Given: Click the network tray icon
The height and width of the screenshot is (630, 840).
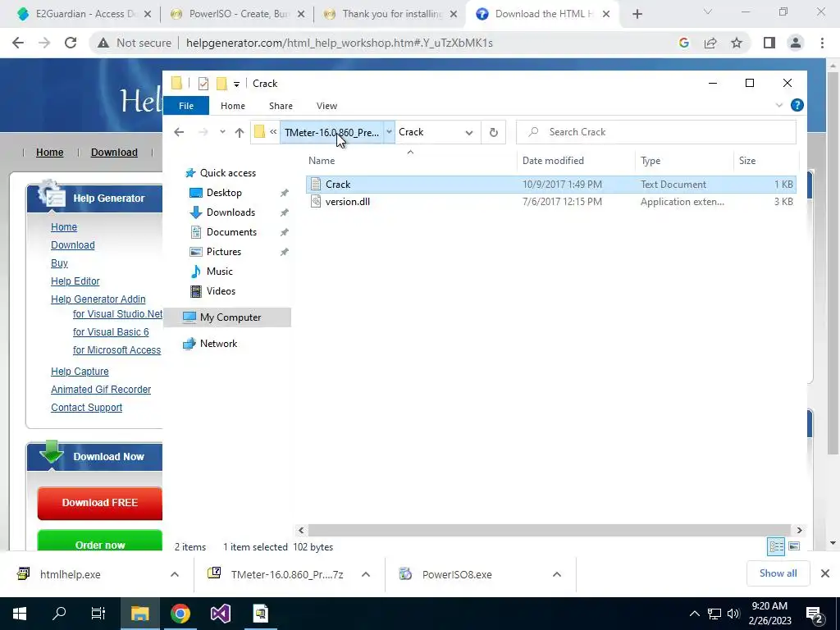Looking at the screenshot, I should (714, 614).
